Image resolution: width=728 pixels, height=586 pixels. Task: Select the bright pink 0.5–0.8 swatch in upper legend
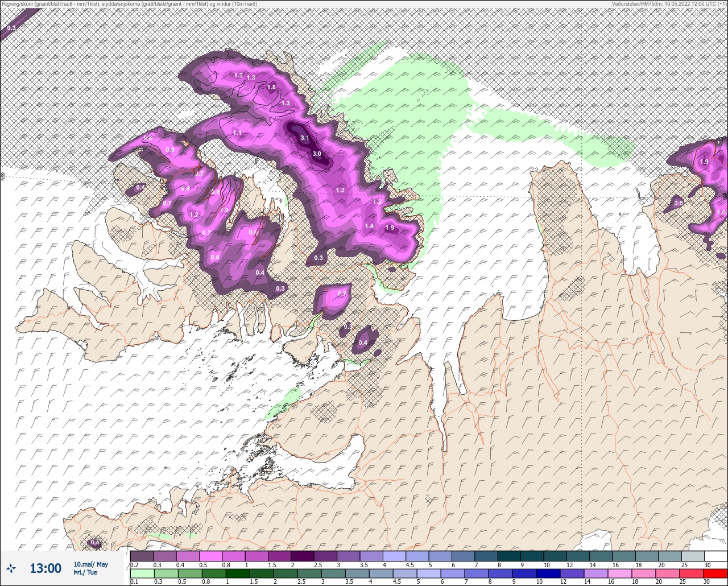click(210, 556)
